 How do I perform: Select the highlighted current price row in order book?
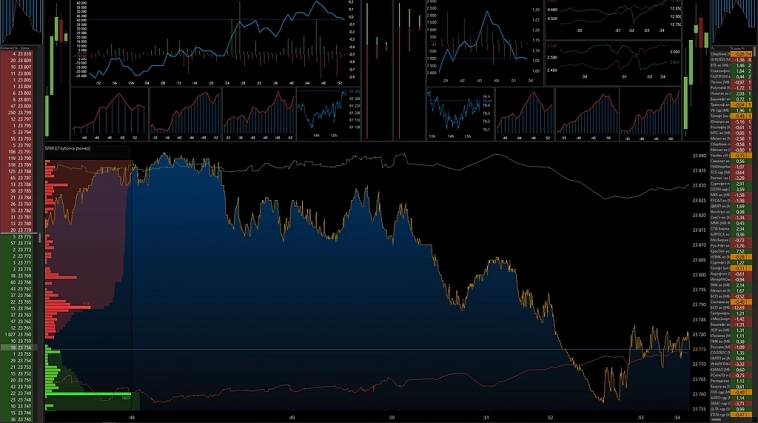click(22, 347)
